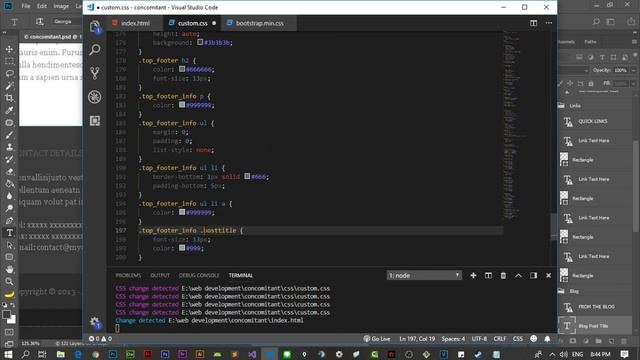640x360 pixels.
Task: Open the Manage gear in VS Code
Action: (x=95, y=322)
